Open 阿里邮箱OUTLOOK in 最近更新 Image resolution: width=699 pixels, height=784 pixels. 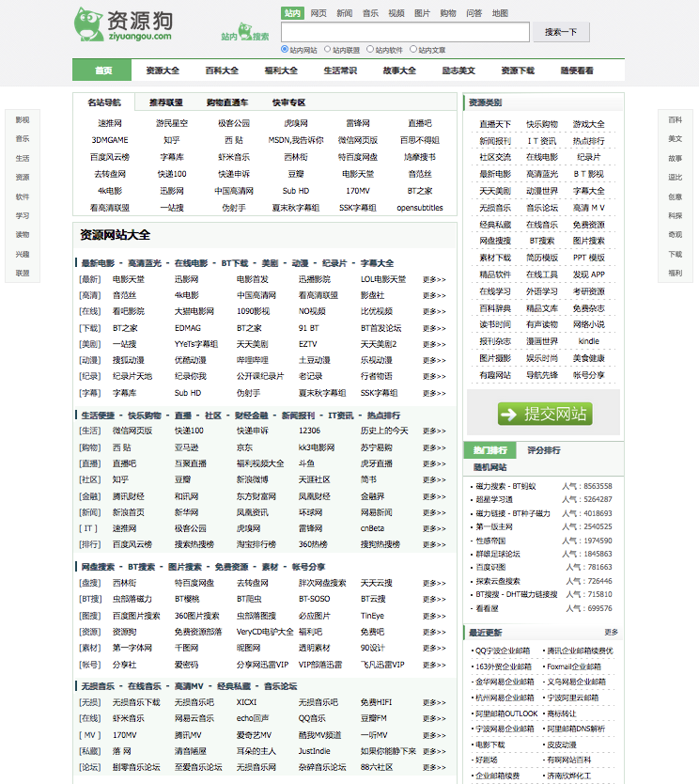tap(506, 713)
